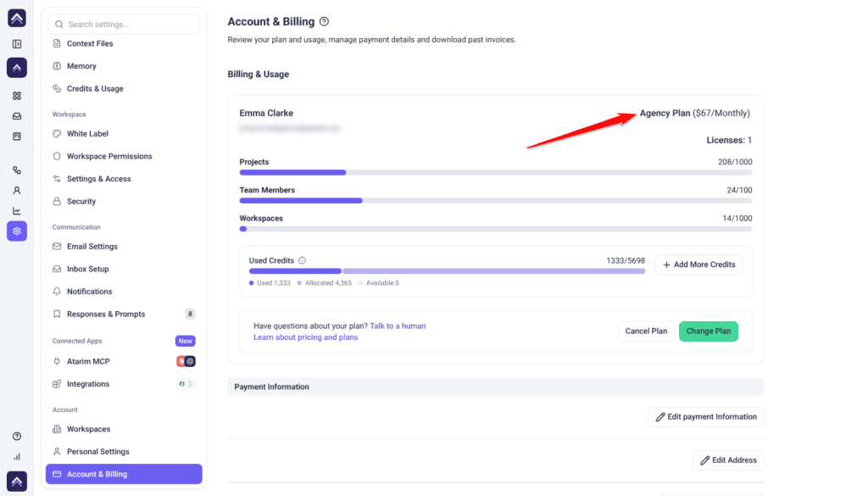The image size is (868, 496).
Task: Select Account & Billing menu item
Action: coord(124,474)
